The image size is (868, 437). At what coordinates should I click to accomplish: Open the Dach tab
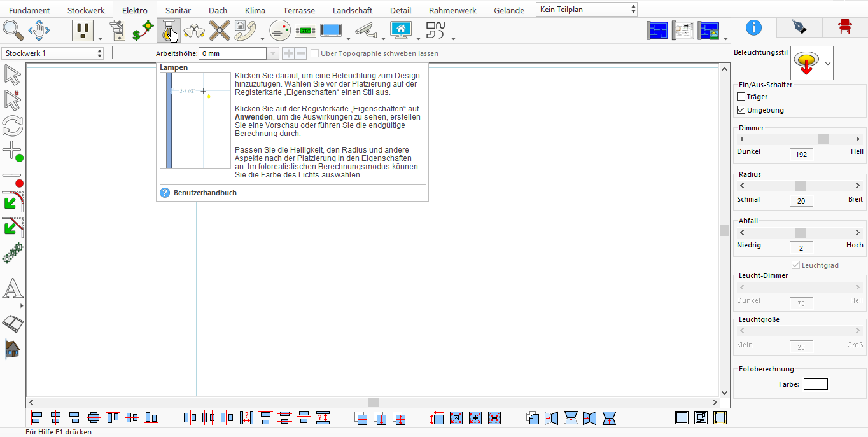point(218,10)
